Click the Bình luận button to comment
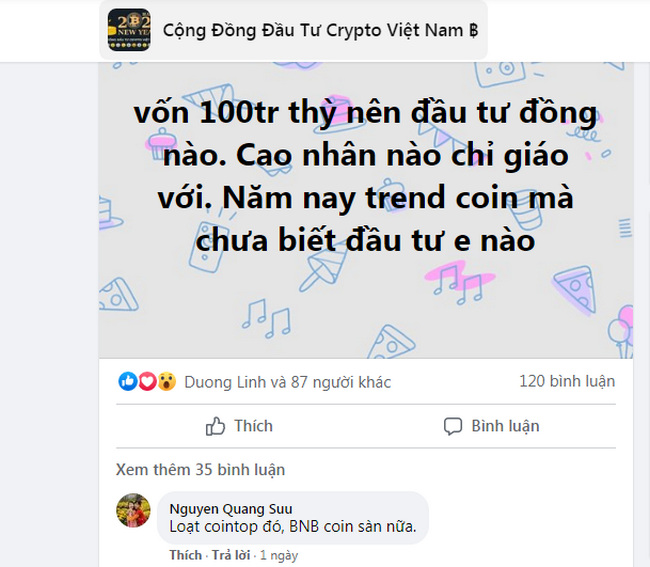Image resolution: width=650 pixels, height=567 pixels. 492,426
